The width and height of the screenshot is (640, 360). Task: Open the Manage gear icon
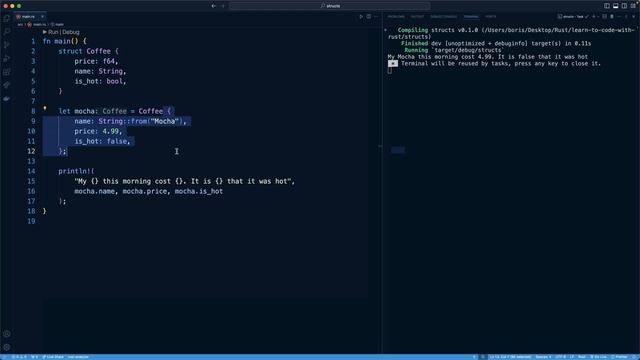(7, 347)
